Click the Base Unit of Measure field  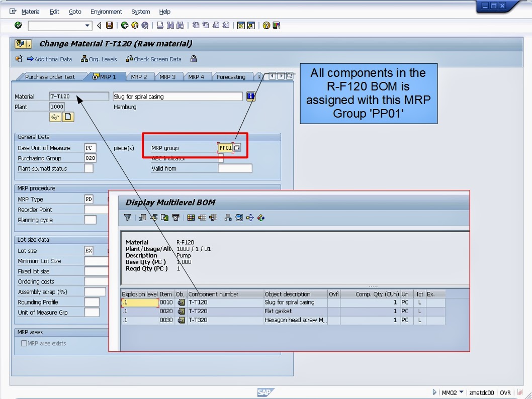[x=90, y=148]
